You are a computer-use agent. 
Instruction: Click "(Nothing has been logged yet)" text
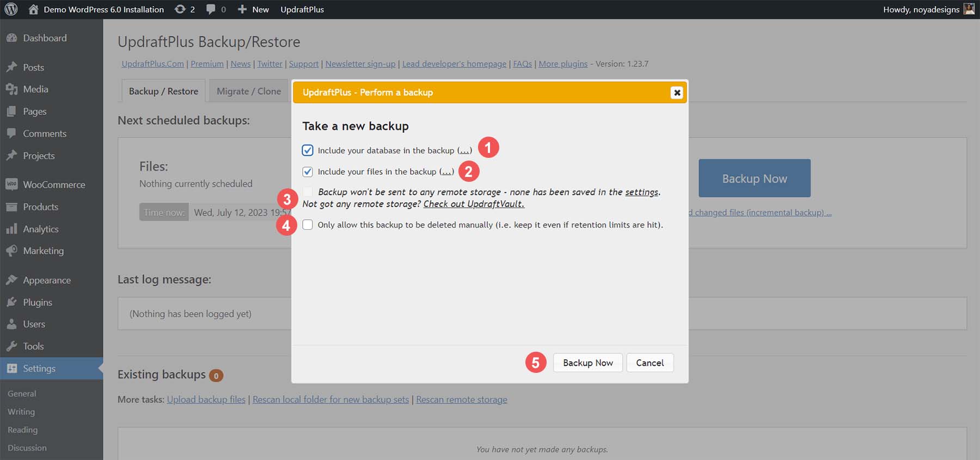191,314
